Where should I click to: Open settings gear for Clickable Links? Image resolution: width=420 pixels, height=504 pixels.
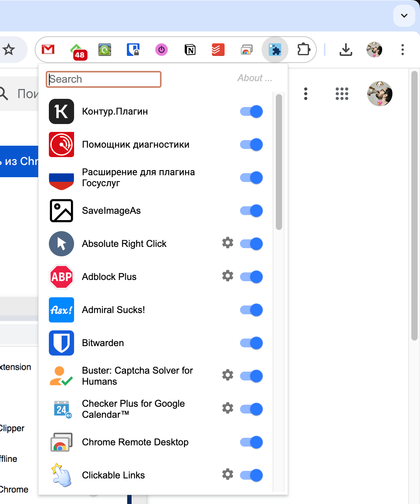point(228,474)
